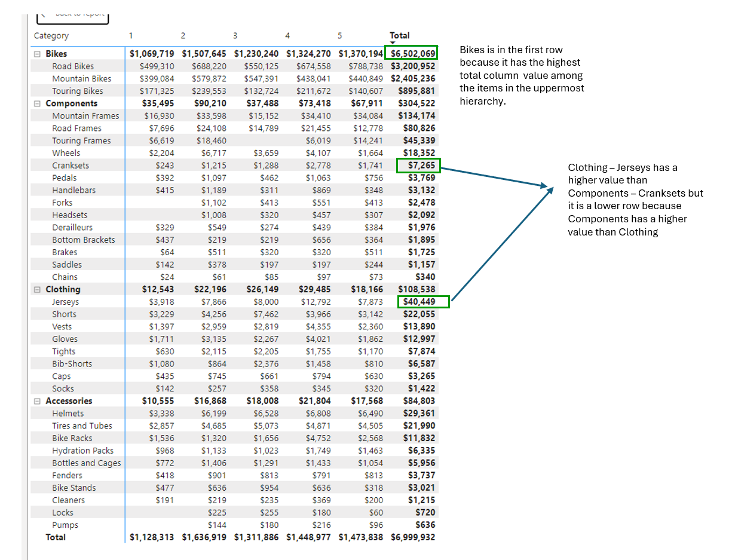Select the Forks row label
The height and width of the screenshot is (560, 732).
(62, 203)
